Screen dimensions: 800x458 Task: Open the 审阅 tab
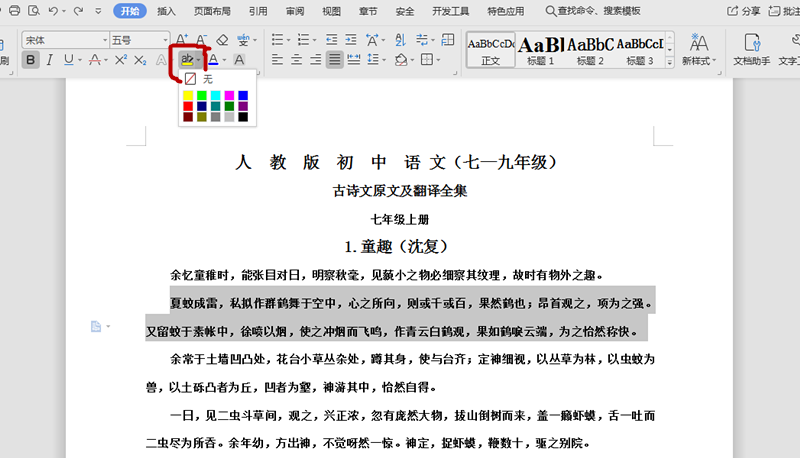[x=294, y=11]
